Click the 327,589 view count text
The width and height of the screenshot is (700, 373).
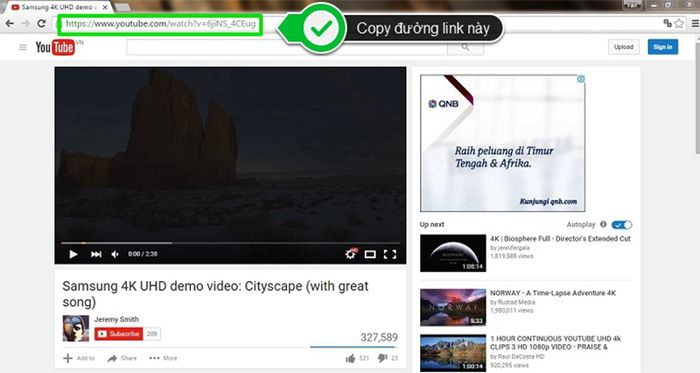(379, 337)
